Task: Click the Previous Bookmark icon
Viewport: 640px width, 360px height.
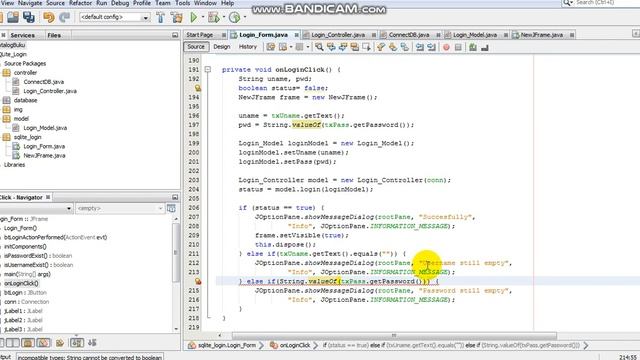Action: click(x=381, y=47)
